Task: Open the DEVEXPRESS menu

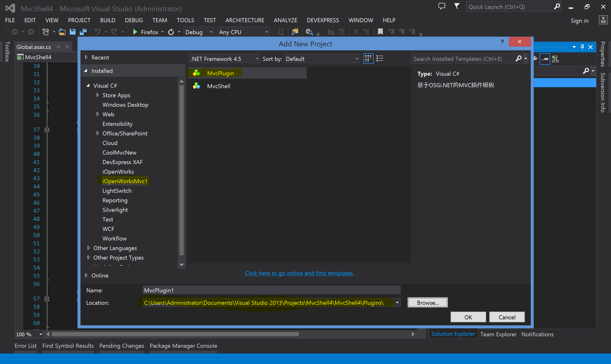Action: click(323, 20)
